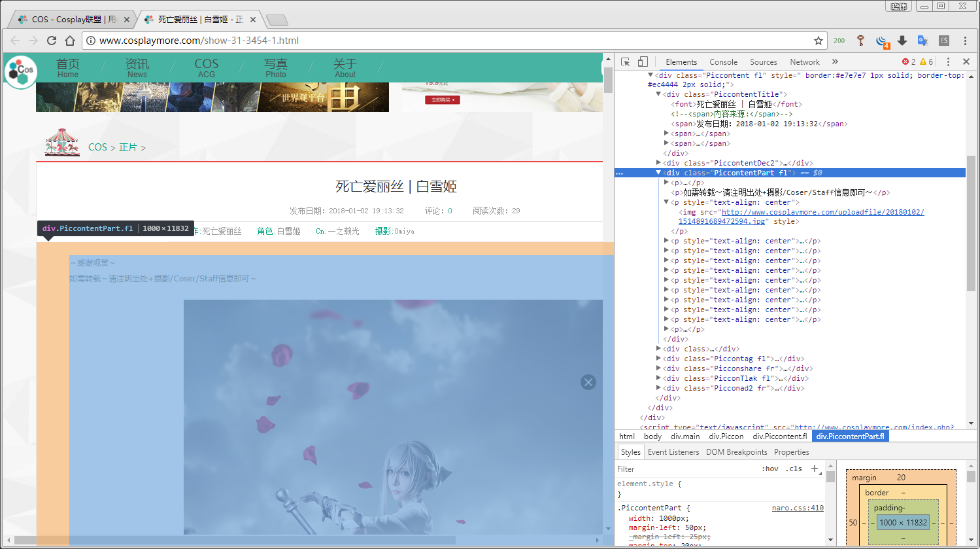Toggle the device toolbar in DevTools

click(643, 62)
